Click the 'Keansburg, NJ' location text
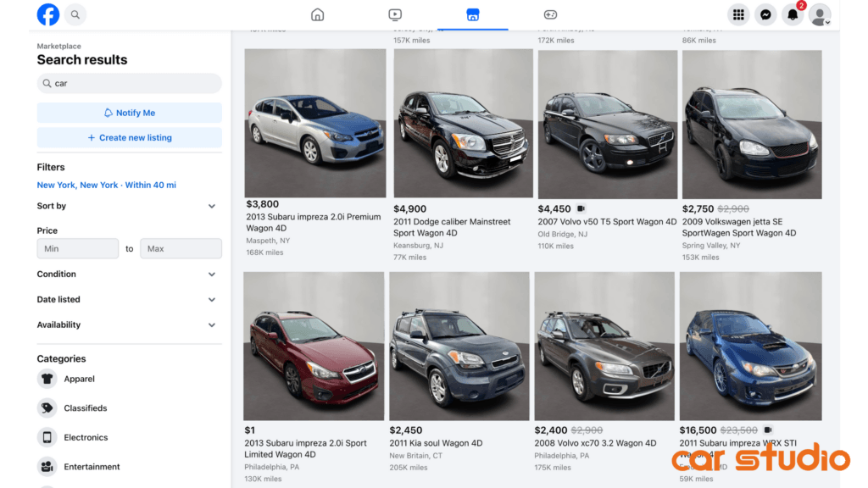868x488 pixels. (x=418, y=246)
